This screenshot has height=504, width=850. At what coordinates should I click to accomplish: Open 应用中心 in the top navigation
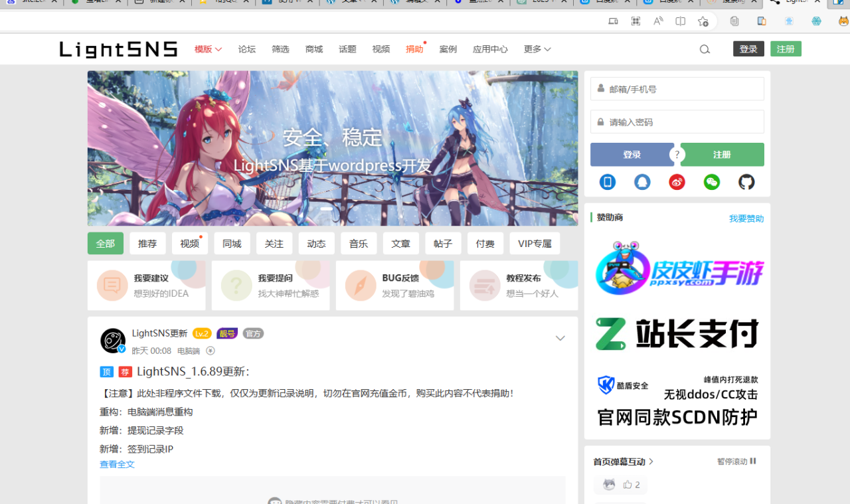pyautogui.click(x=490, y=49)
